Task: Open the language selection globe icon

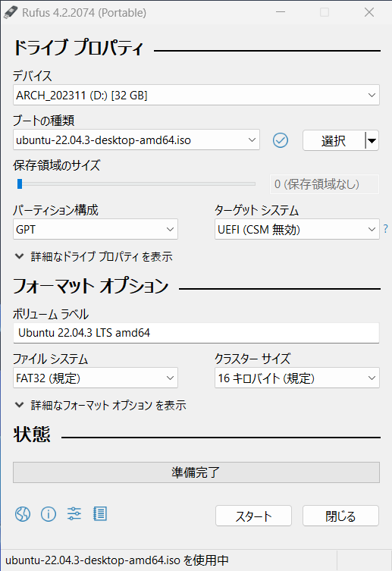Action: (23, 514)
